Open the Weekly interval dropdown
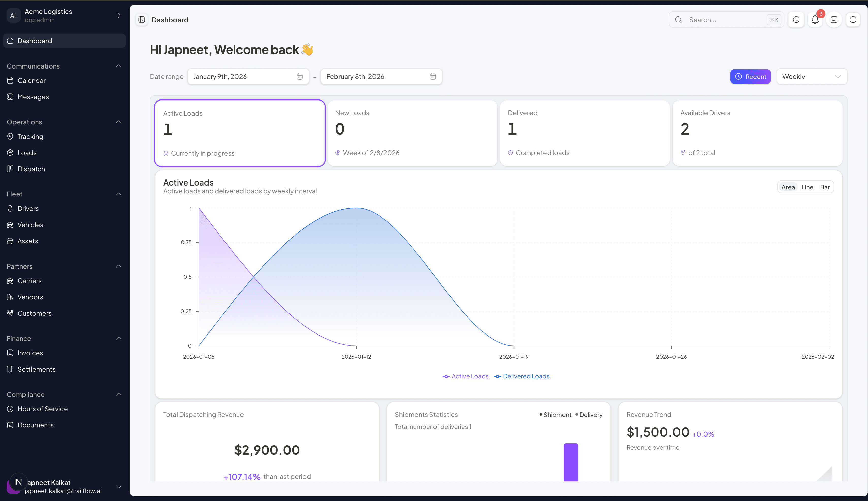The width and height of the screenshot is (868, 501). tap(811, 76)
